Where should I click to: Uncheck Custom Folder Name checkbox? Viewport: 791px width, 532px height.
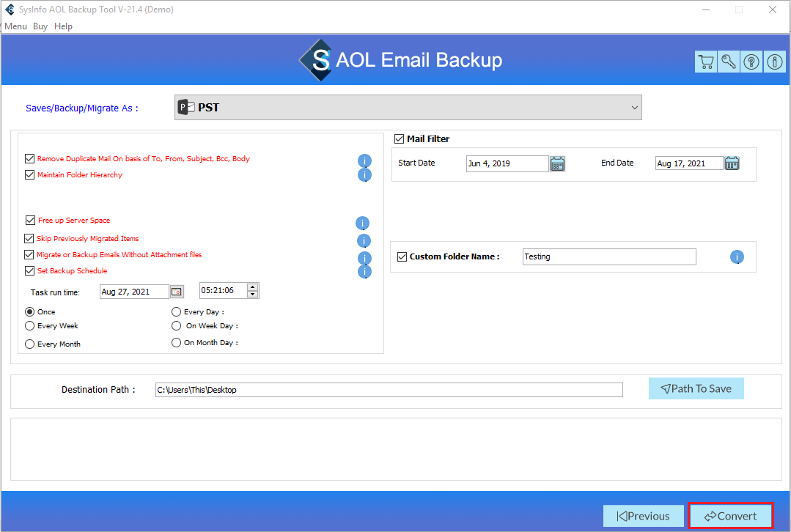coord(402,256)
